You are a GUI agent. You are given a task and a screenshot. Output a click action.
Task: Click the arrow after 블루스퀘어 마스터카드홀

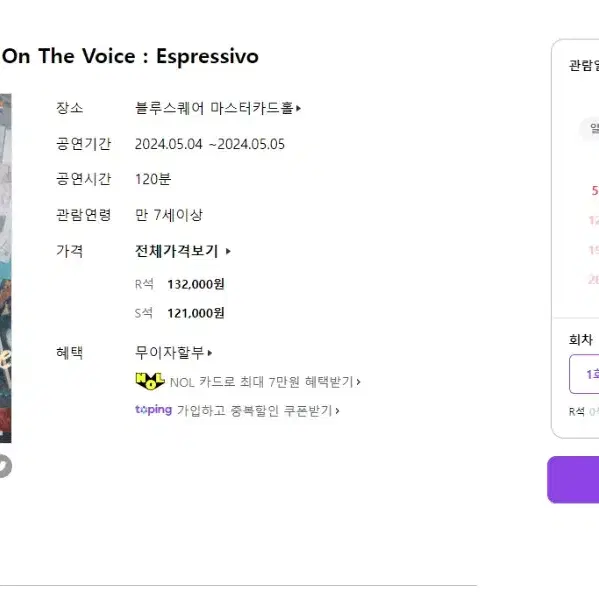298,108
